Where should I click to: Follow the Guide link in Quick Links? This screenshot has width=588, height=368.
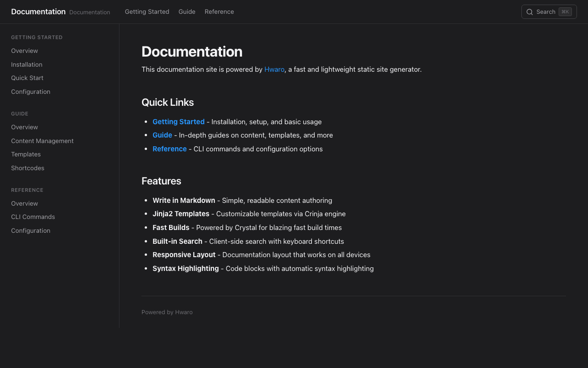162,135
